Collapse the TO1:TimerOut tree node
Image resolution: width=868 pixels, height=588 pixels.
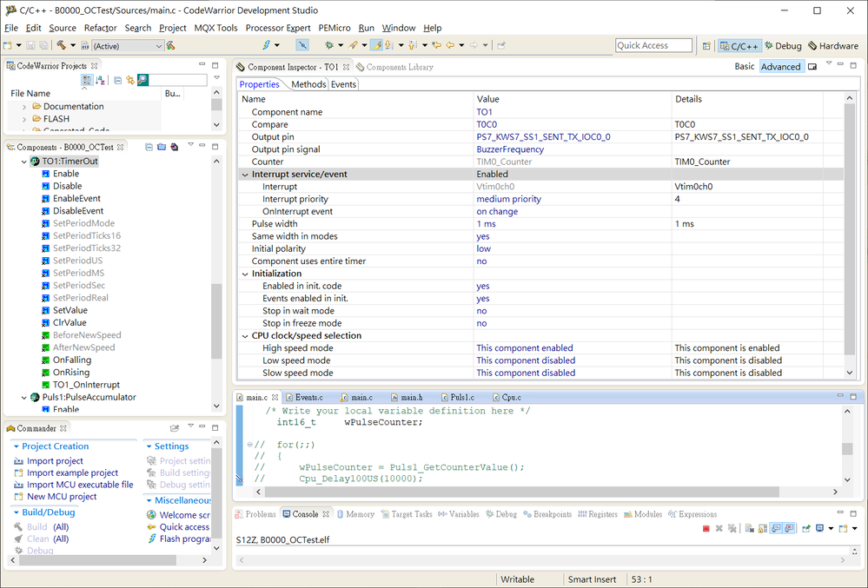(x=23, y=162)
